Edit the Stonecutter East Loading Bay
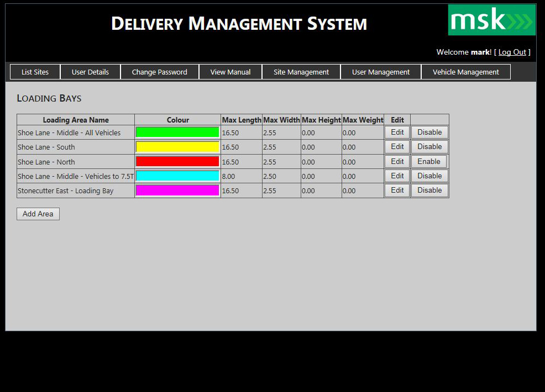 (x=397, y=190)
